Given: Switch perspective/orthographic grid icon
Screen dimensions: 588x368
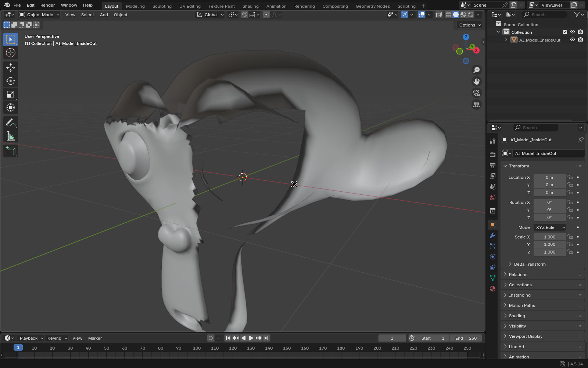Looking at the screenshot, I should pos(477,105).
